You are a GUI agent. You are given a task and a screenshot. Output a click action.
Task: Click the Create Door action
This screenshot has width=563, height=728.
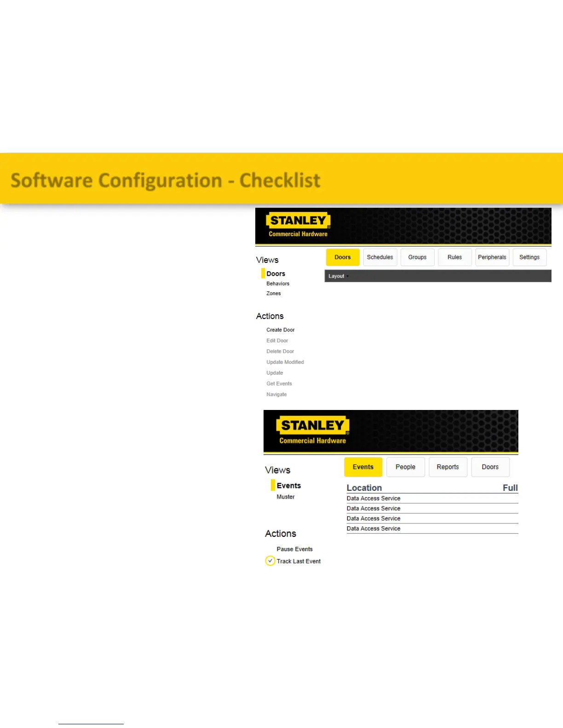click(281, 330)
